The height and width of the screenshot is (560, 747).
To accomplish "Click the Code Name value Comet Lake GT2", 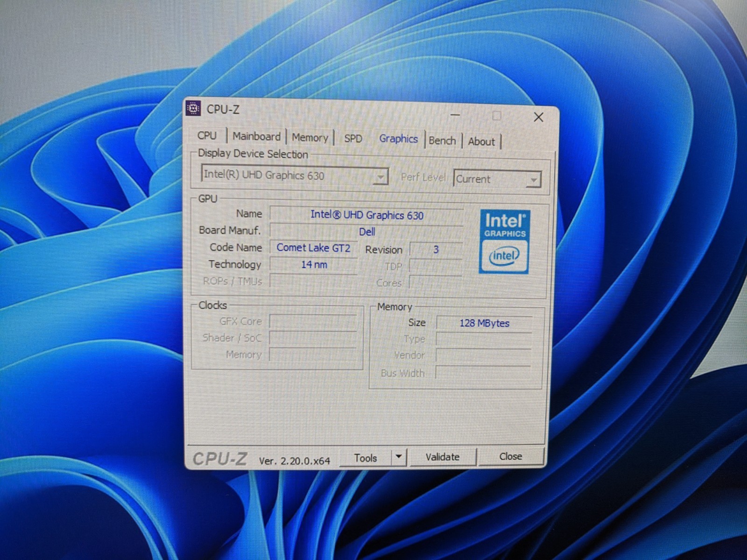I will click(x=313, y=248).
